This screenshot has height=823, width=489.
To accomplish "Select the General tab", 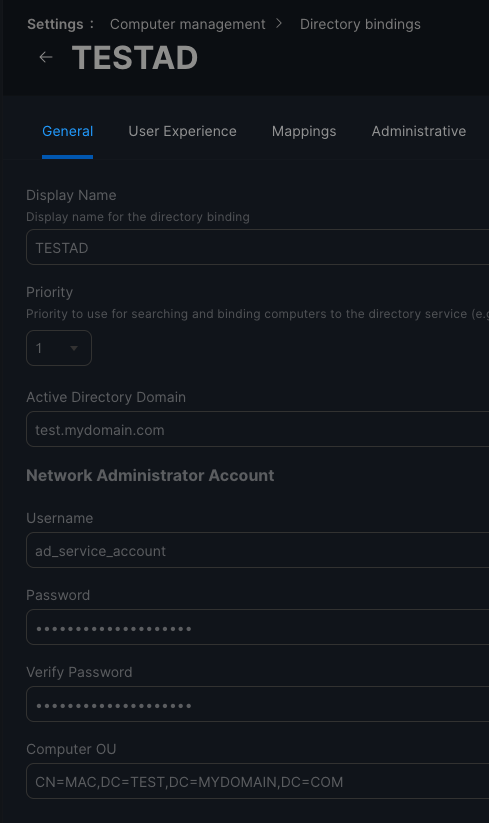I will [68, 131].
